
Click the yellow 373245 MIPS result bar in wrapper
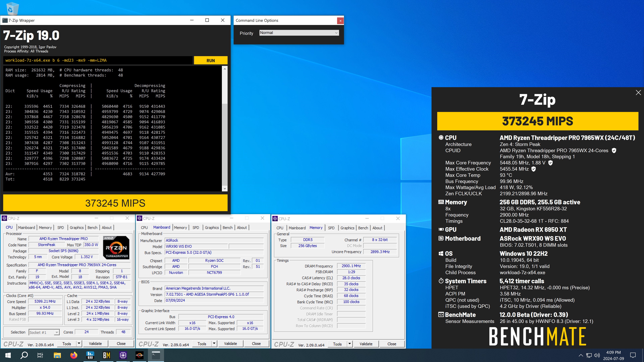click(x=115, y=203)
